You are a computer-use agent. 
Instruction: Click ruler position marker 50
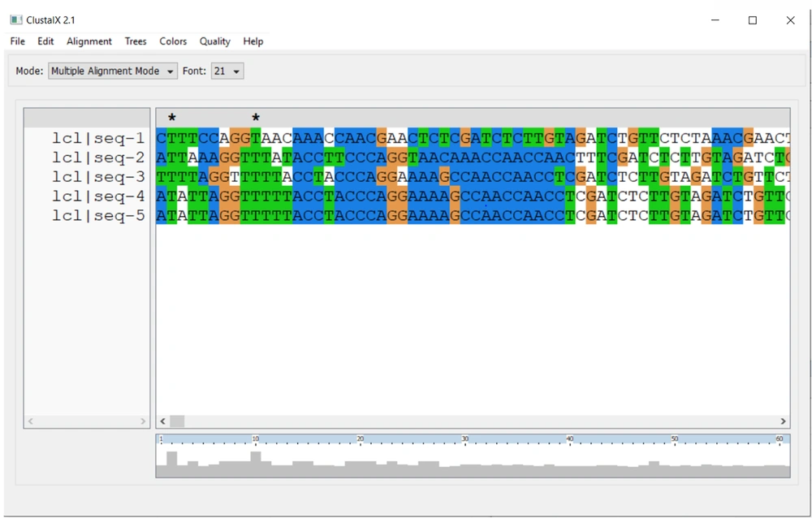[674, 438]
